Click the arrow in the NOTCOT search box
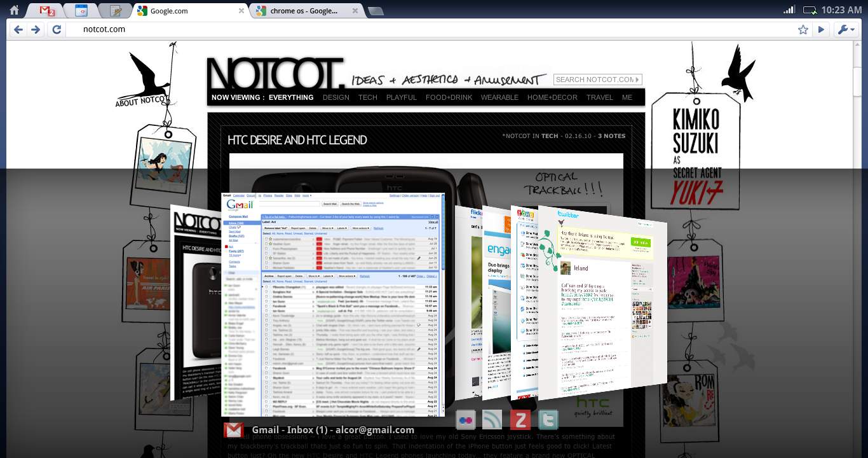The height and width of the screenshot is (458, 868). pyautogui.click(x=638, y=80)
